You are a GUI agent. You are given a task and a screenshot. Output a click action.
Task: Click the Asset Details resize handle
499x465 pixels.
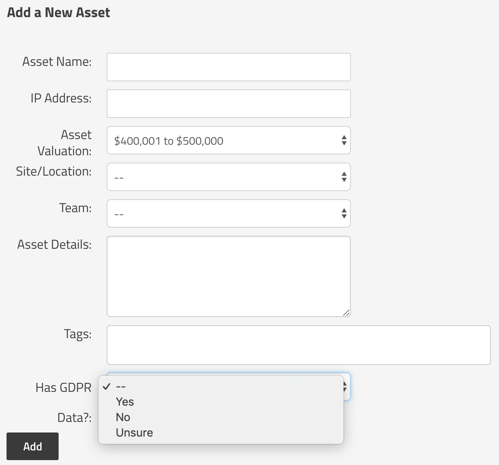point(346,313)
